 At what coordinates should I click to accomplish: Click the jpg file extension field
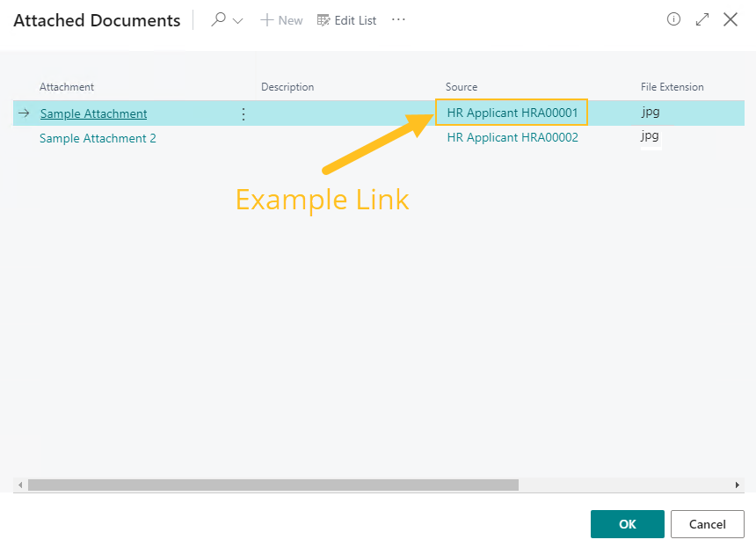[x=649, y=113]
